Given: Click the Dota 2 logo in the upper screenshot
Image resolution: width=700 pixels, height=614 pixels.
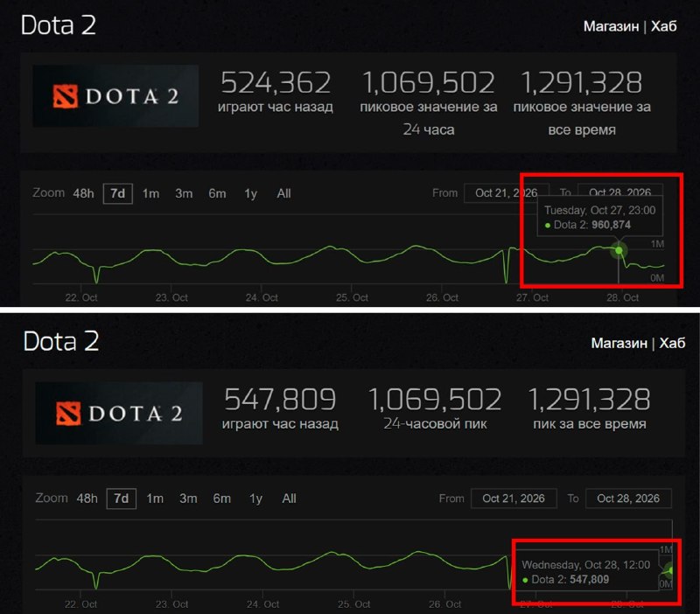Looking at the screenshot, I should point(115,96).
